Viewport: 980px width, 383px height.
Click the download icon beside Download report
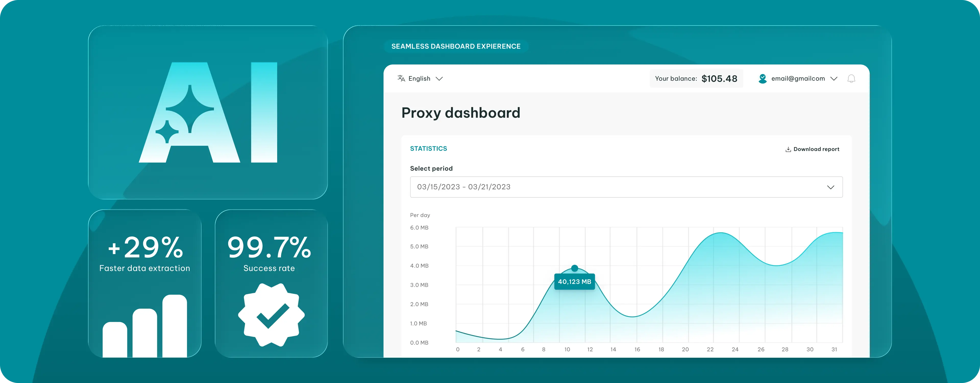click(x=788, y=149)
